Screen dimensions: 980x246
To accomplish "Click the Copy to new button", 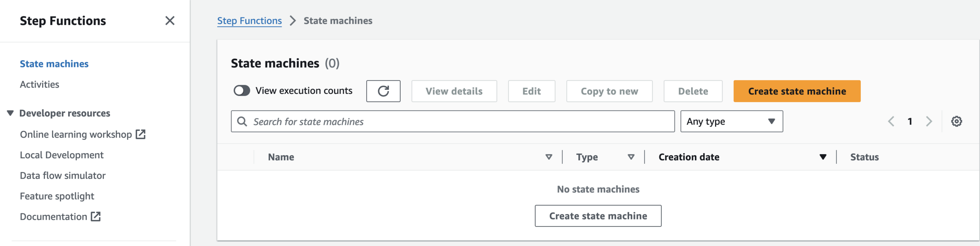I will [x=609, y=91].
